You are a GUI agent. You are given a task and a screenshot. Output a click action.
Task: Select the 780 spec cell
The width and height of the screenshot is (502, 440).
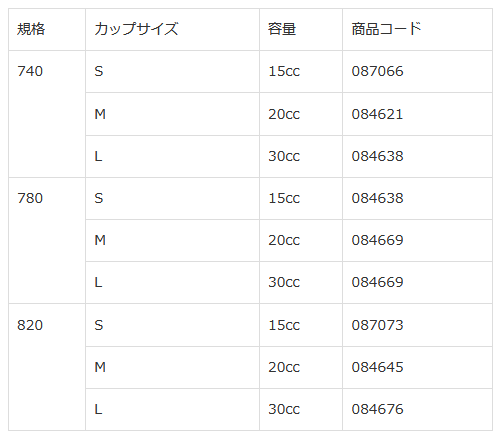pos(47,241)
